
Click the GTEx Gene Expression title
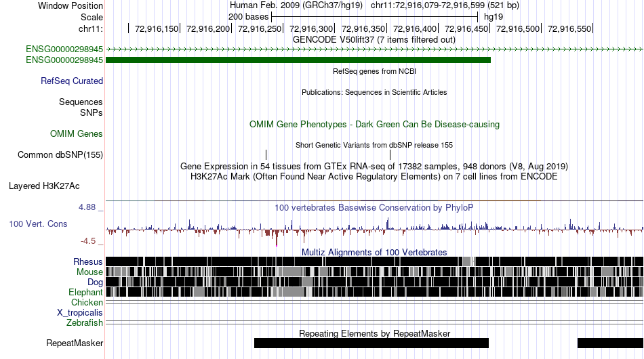pos(374,166)
